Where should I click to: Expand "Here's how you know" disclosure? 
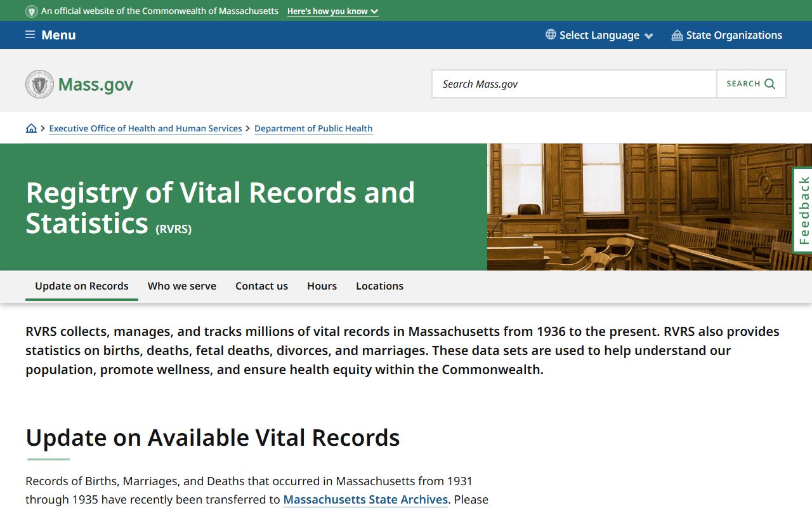tap(332, 11)
